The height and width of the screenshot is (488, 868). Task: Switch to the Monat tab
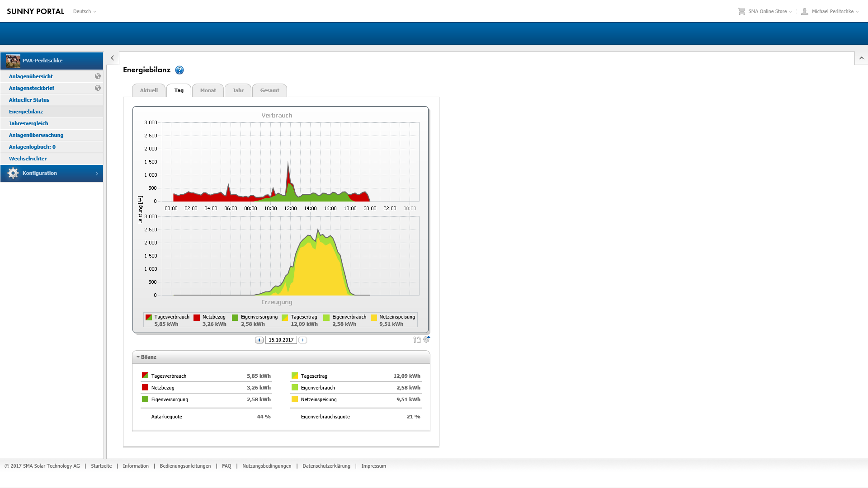(x=208, y=90)
